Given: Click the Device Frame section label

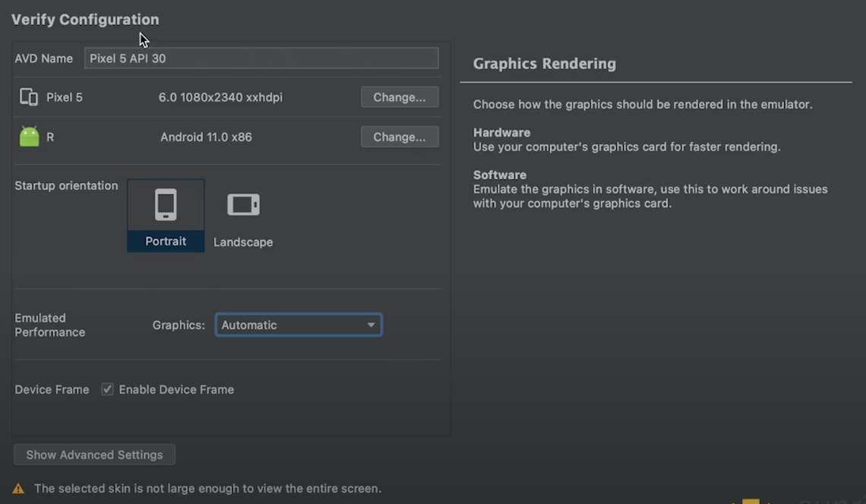Looking at the screenshot, I should 52,389.
